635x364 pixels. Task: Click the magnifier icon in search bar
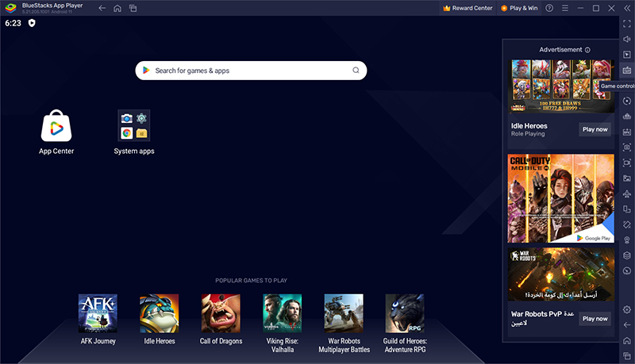point(356,71)
